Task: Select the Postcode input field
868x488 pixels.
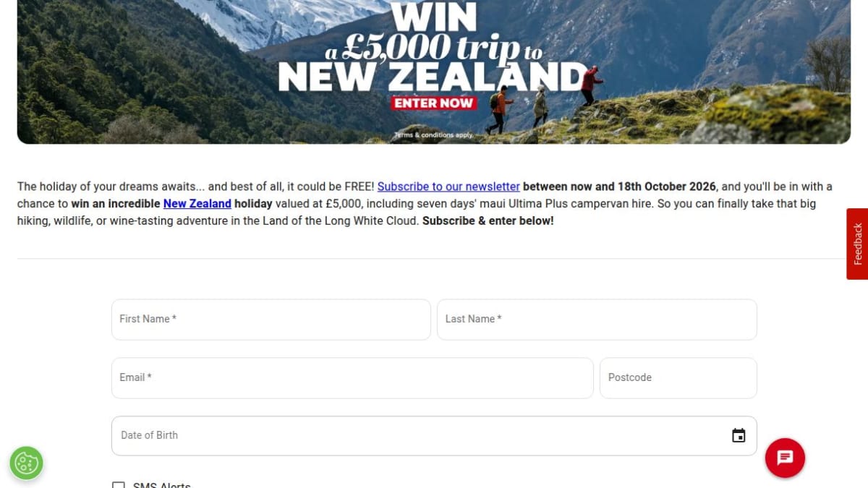Action: coord(678,378)
